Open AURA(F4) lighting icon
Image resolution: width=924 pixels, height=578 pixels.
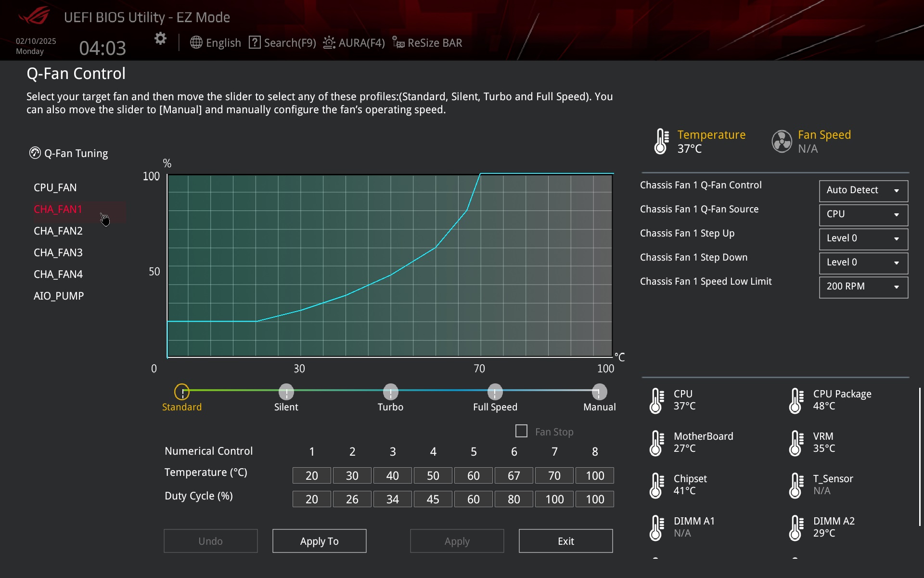pos(329,42)
